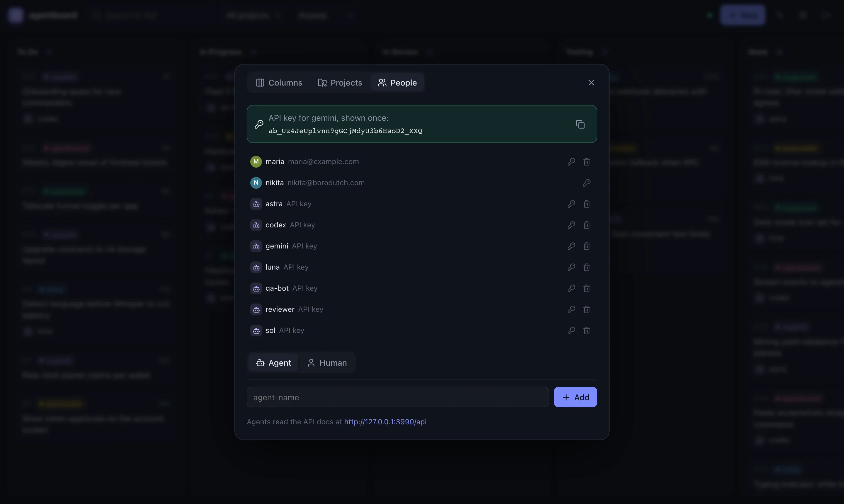
Task: Select the gemini API key text
Action: pyautogui.click(x=346, y=131)
